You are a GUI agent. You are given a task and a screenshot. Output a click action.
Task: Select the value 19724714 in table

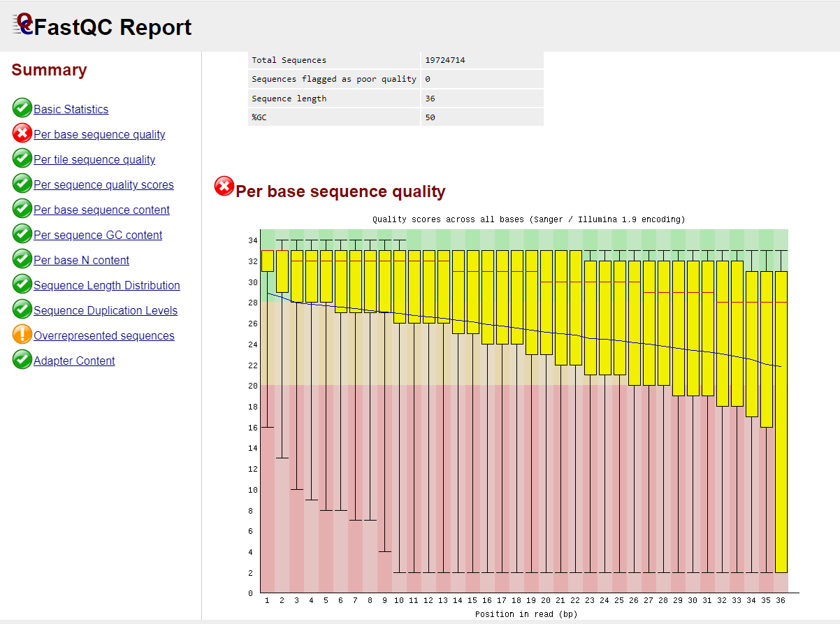445,60
